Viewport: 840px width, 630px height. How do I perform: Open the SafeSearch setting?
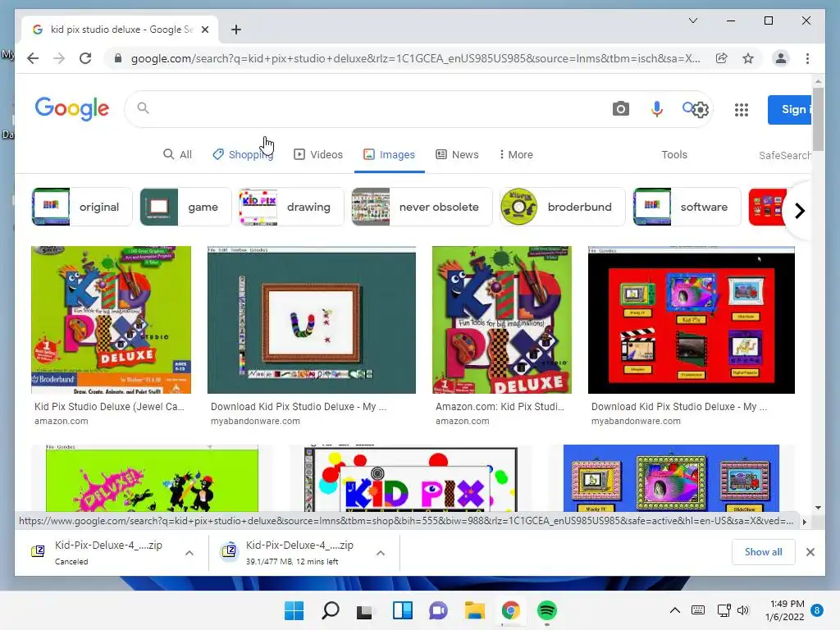[x=785, y=155]
